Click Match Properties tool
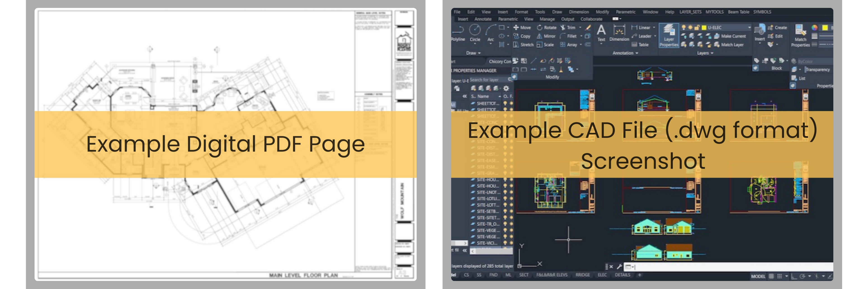868x289 pixels. 801,36
